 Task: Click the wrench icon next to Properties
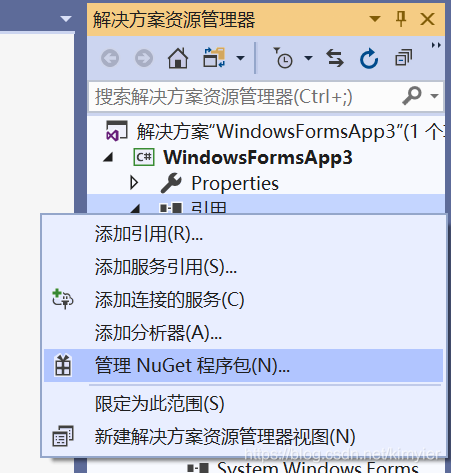(x=171, y=183)
